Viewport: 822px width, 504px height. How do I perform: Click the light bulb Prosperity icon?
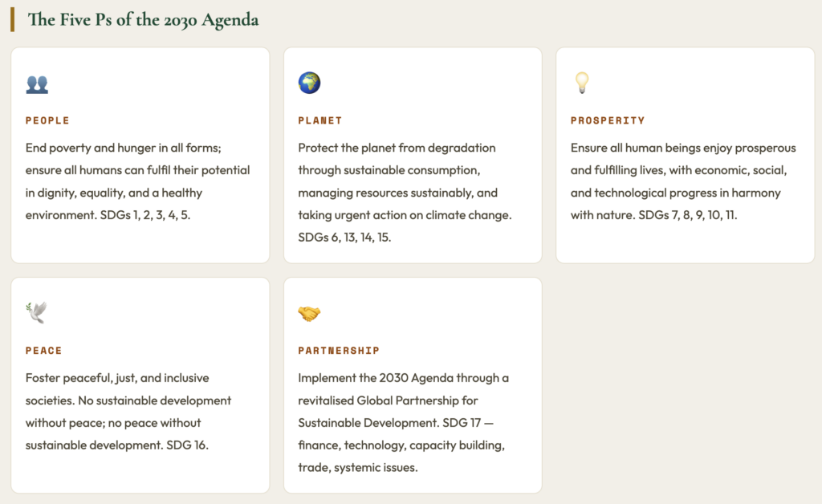[x=582, y=83]
